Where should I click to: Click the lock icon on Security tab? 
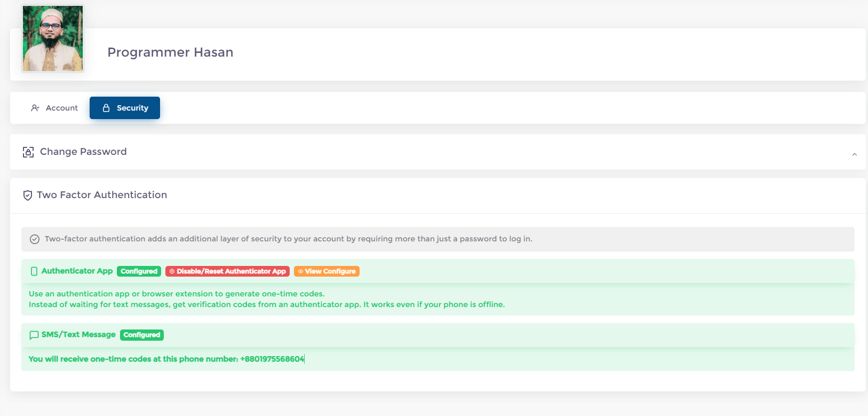[x=106, y=108]
